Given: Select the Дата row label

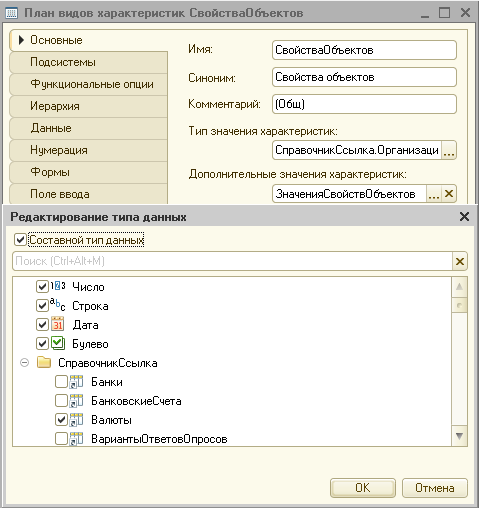Looking at the screenshot, I should (x=85, y=325).
